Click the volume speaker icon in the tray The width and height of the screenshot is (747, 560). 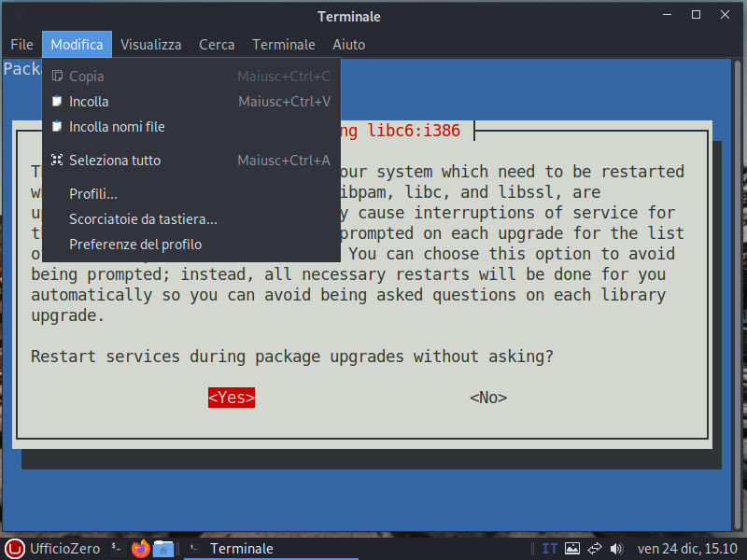616,549
